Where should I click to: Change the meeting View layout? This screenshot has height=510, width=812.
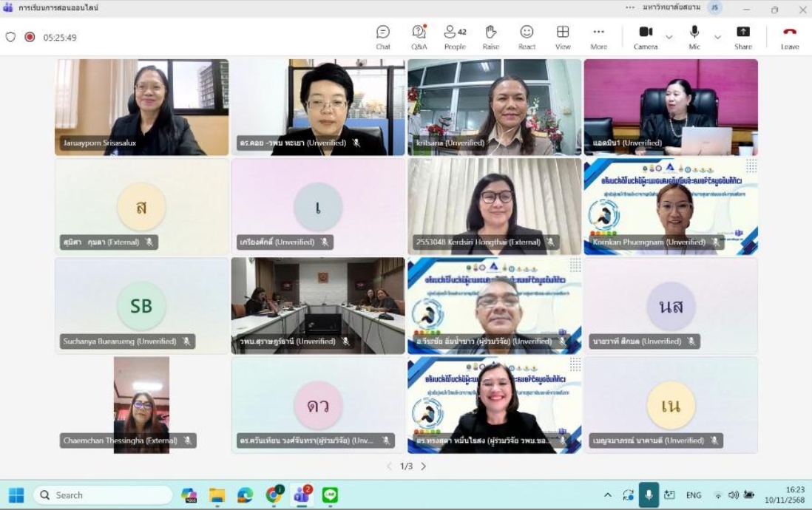563,36
